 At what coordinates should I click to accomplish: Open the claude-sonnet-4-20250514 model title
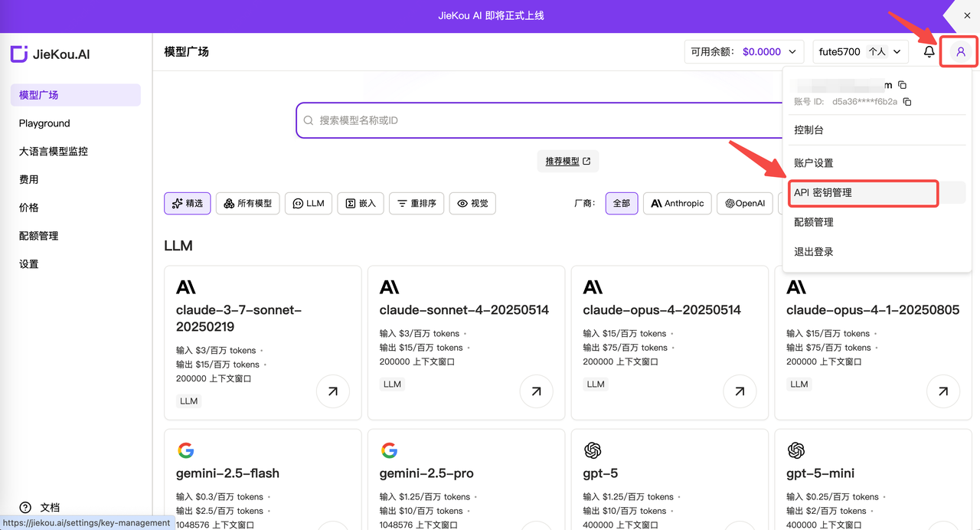pos(464,310)
